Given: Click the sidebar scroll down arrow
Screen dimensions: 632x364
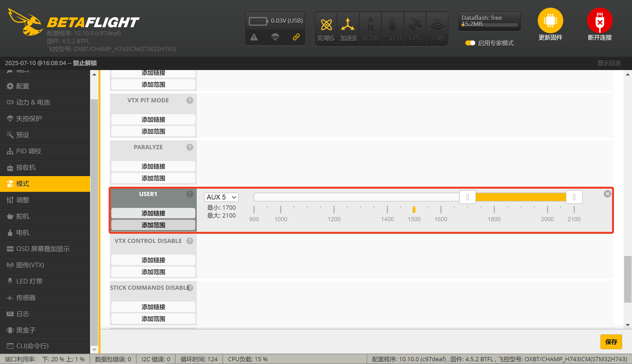Looking at the screenshot, I should click(x=94, y=349).
